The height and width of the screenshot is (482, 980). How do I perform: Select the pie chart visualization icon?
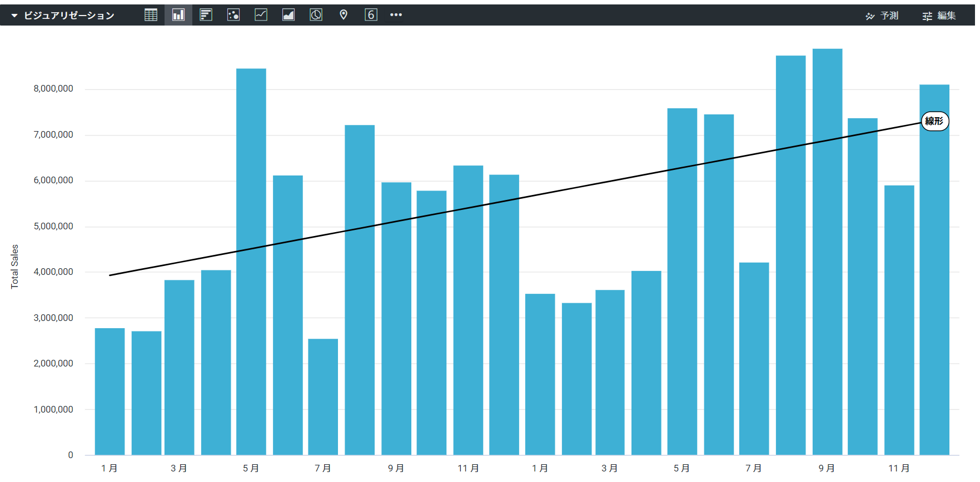point(316,15)
